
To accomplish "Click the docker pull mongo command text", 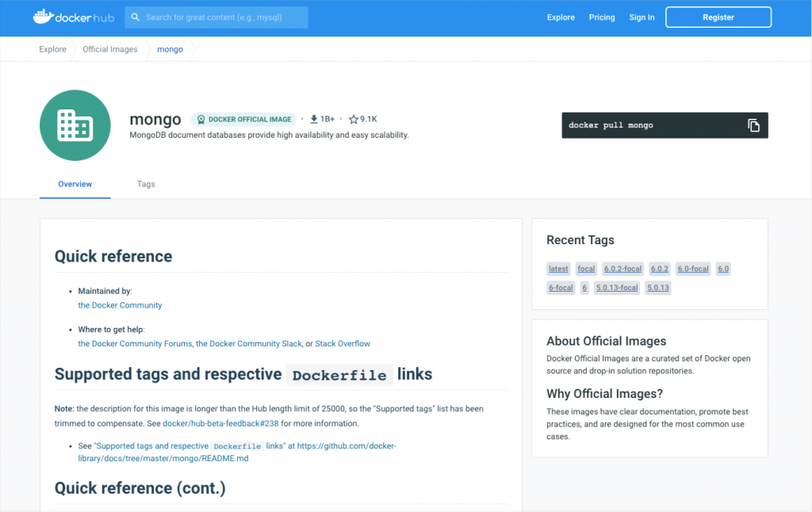I will click(x=611, y=125).
